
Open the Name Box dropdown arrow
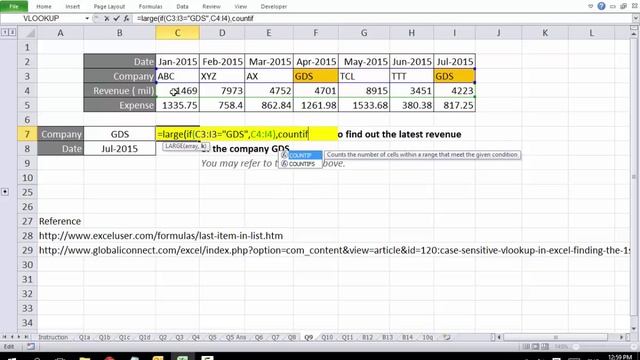87,18
